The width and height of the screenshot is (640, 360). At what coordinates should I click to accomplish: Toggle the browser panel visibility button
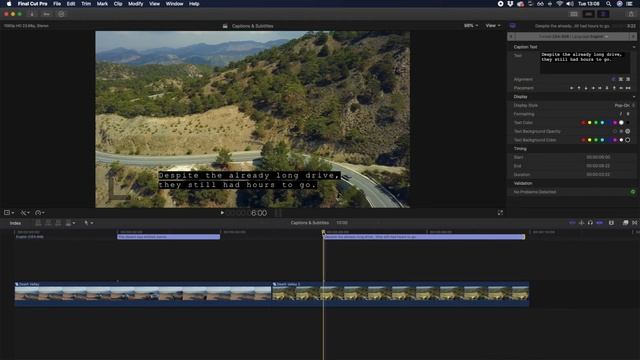(x=574, y=14)
